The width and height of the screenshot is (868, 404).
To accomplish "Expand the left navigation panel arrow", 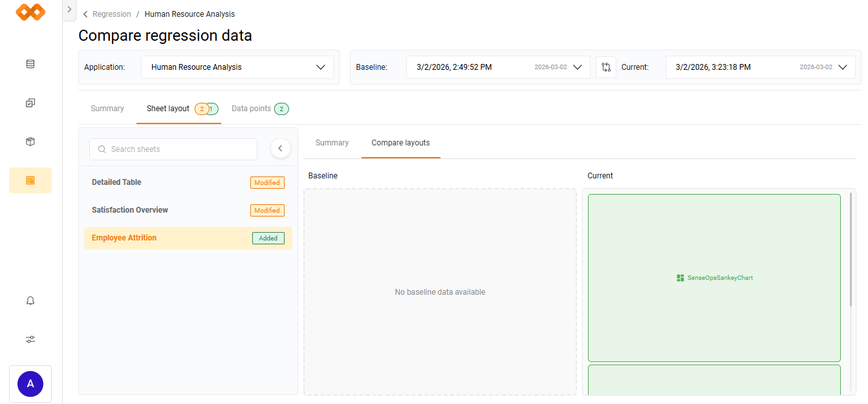I will pos(69,10).
